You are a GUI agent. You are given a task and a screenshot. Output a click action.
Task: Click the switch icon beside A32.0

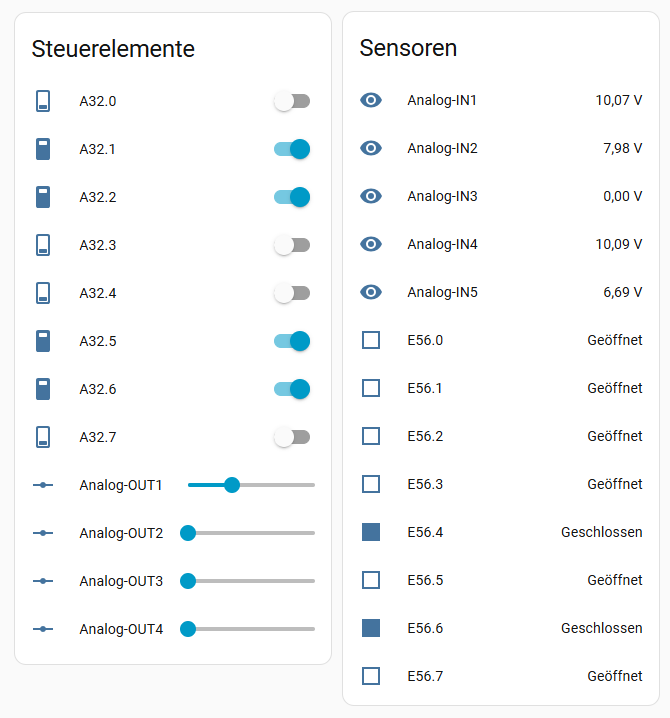tap(43, 101)
